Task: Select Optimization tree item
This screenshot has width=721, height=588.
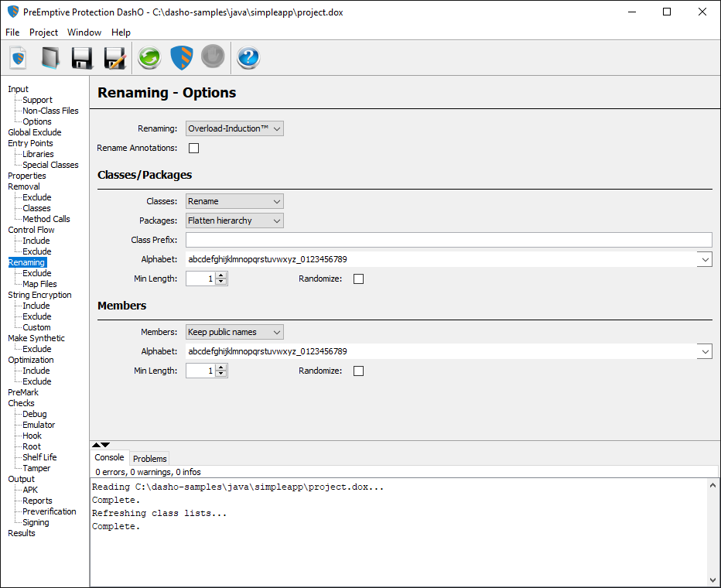Action: pyautogui.click(x=31, y=360)
